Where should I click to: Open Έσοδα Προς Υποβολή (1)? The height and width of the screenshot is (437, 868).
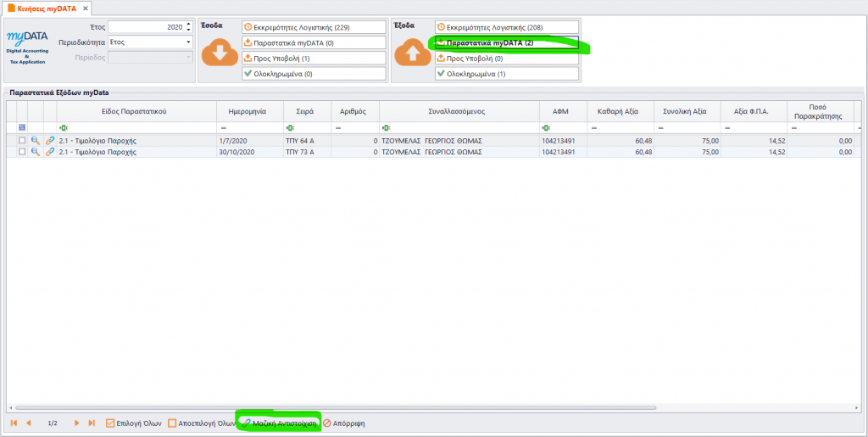(314, 59)
